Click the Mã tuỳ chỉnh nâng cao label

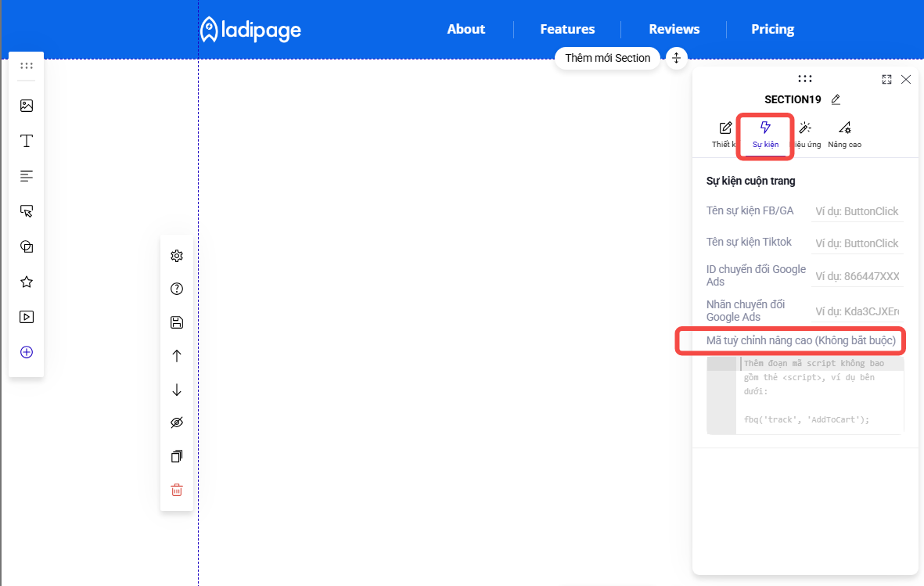coord(801,340)
